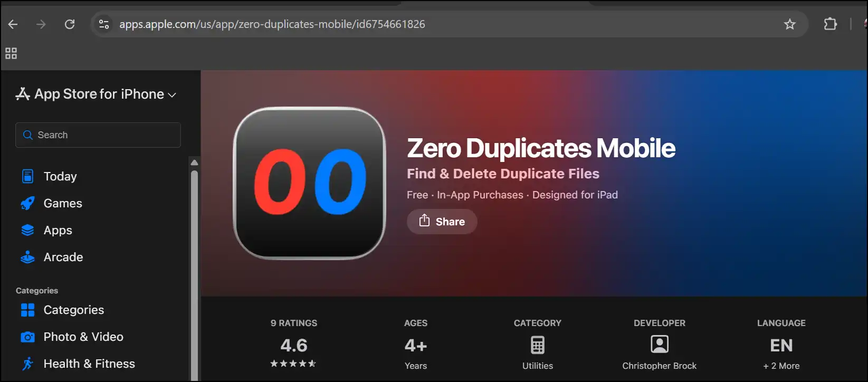Click the sidebar scrollbar thumb

[x=194, y=274]
